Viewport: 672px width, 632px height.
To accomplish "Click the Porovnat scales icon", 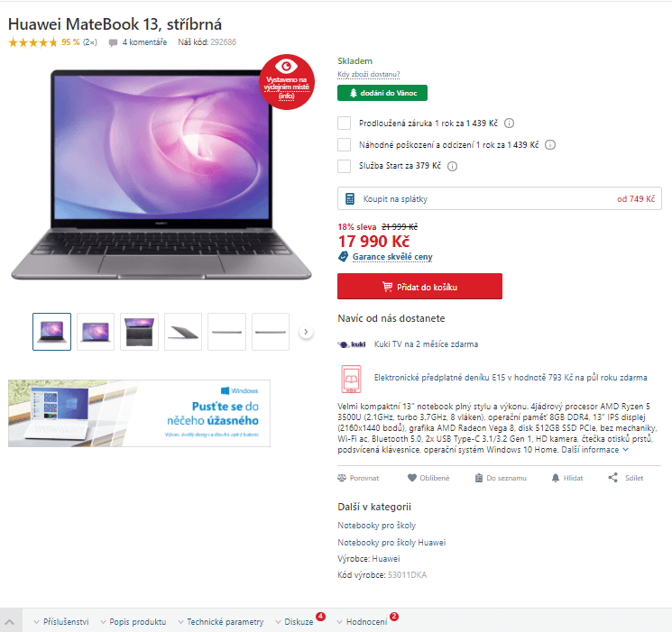I will 342,478.
